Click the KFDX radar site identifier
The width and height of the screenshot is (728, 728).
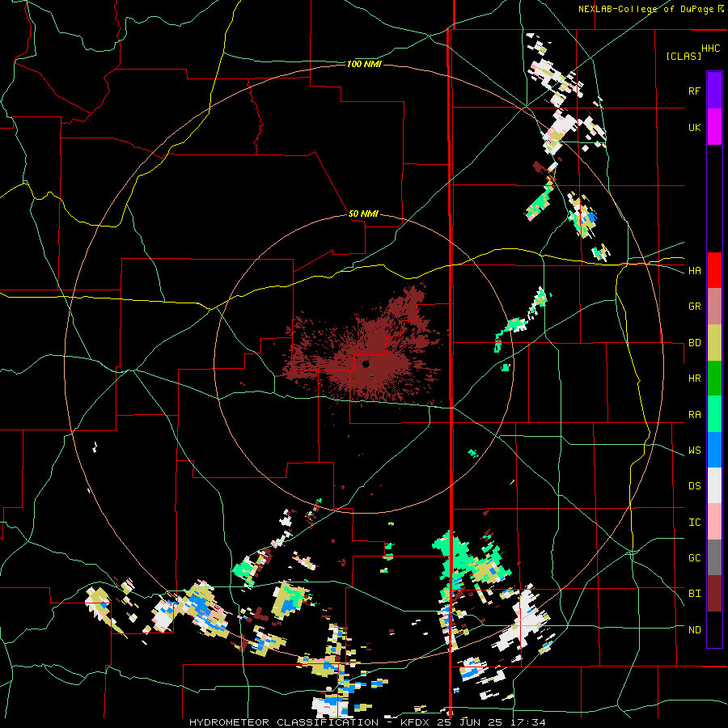click(x=414, y=722)
